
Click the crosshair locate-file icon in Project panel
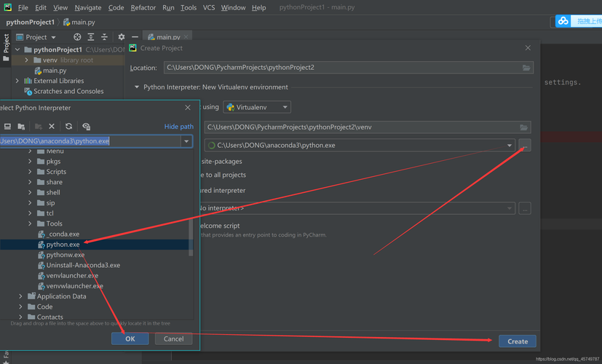(x=77, y=37)
